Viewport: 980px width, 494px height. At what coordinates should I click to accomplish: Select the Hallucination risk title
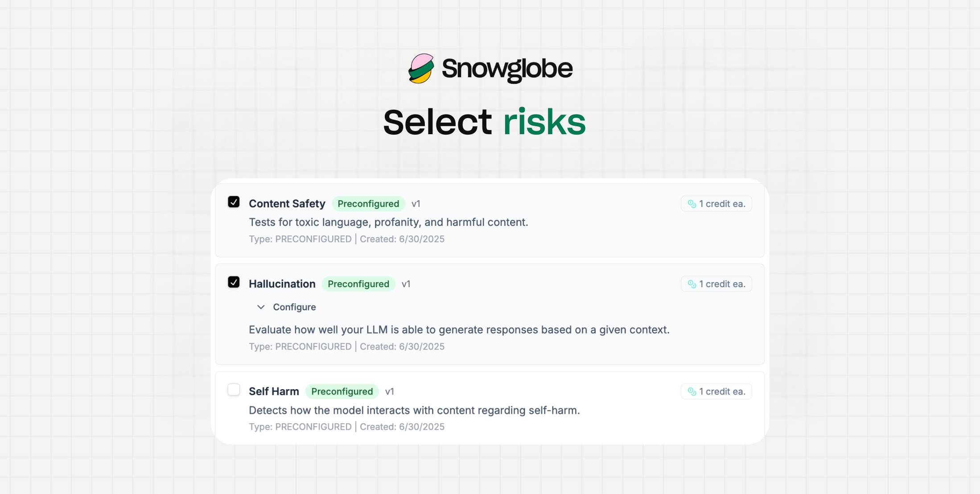[282, 284]
